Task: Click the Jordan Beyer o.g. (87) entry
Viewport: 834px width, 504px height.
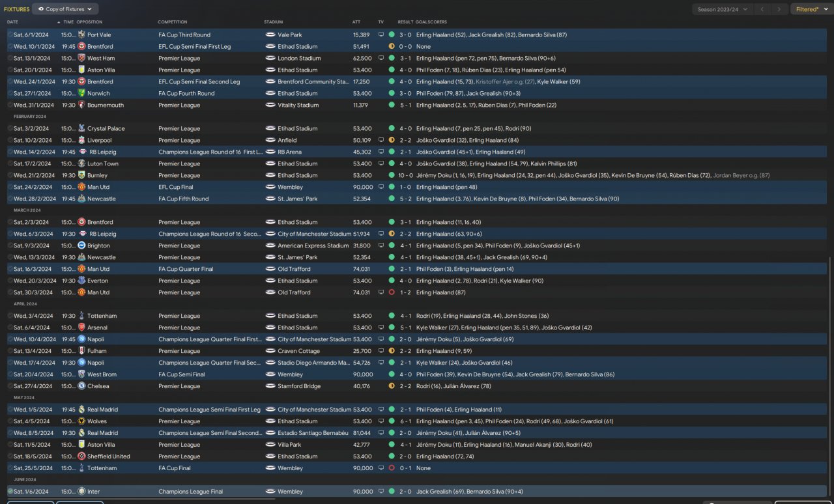Action: pos(741,175)
